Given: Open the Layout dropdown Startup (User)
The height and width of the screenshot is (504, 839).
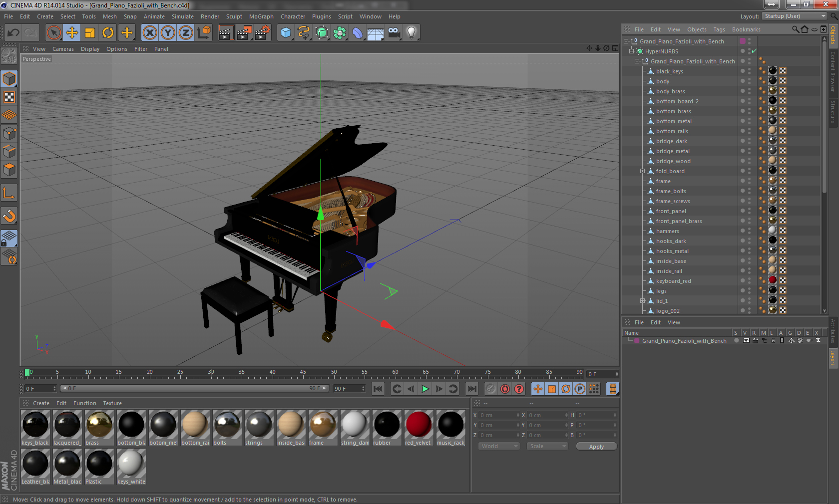Looking at the screenshot, I should click(795, 16).
